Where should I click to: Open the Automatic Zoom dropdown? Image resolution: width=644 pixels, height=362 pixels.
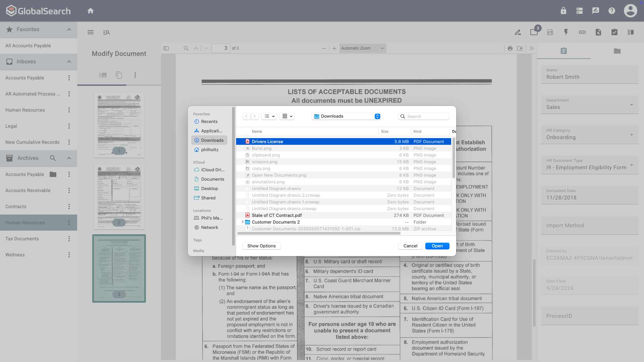point(362,48)
